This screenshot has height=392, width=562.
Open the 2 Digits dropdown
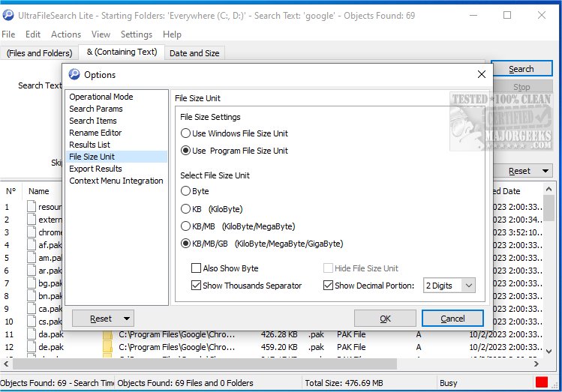coord(449,286)
